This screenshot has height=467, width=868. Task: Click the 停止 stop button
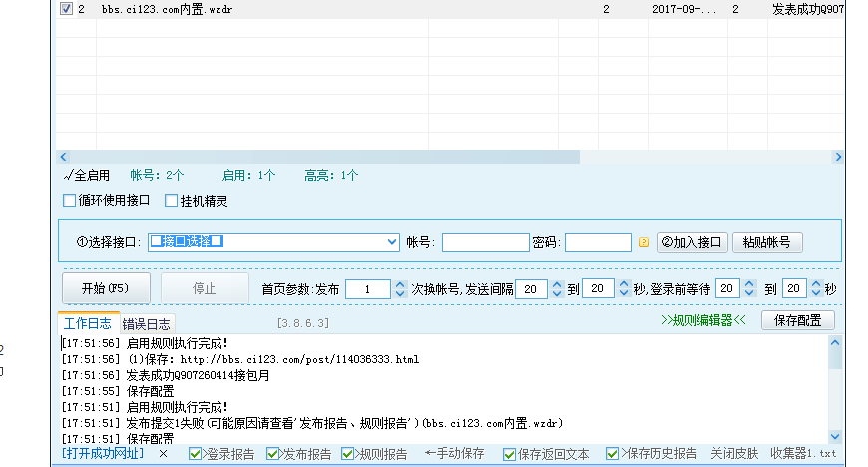205,288
